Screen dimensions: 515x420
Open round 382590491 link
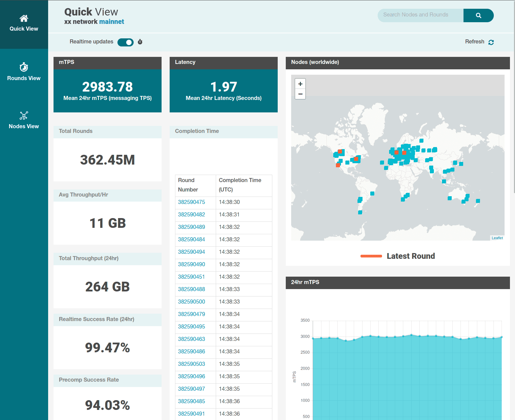(192, 414)
